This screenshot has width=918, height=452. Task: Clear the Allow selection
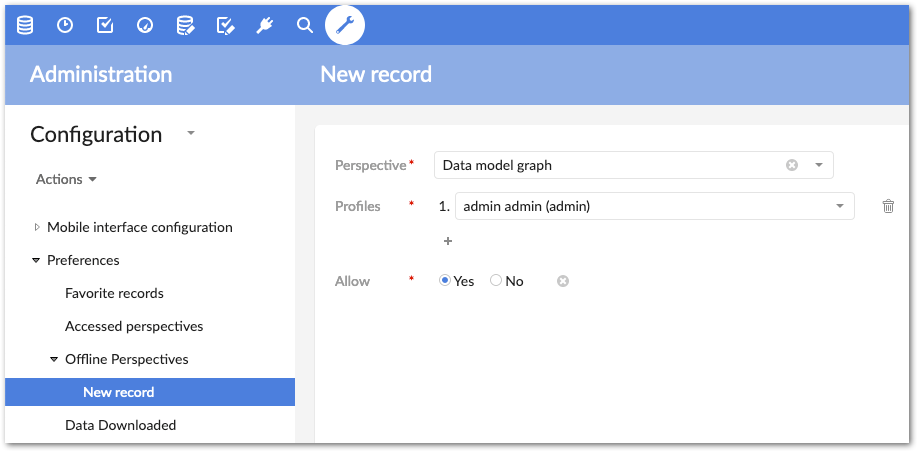[563, 281]
